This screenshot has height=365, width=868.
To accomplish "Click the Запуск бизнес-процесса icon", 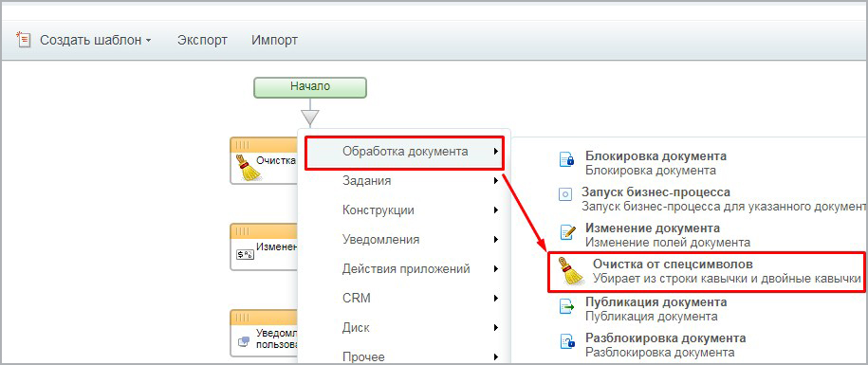I will pos(564,195).
